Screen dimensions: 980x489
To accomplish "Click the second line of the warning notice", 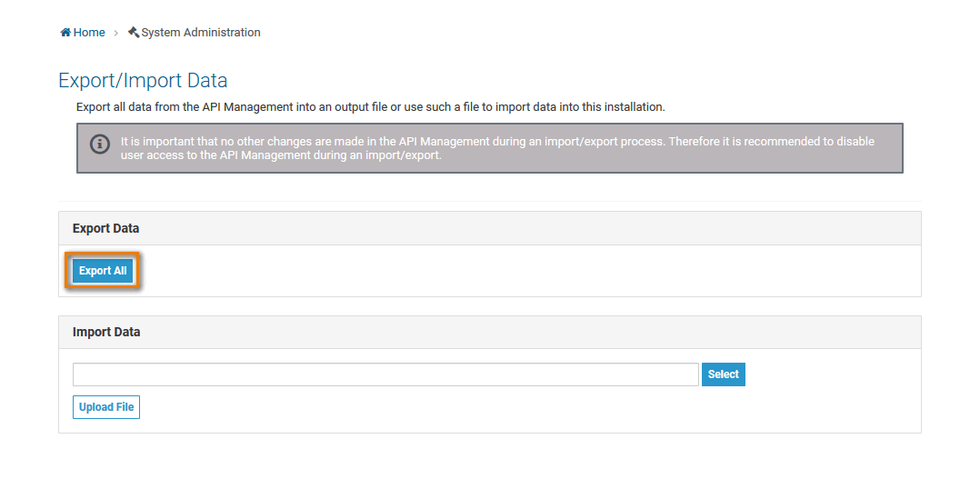I will [281, 155].
